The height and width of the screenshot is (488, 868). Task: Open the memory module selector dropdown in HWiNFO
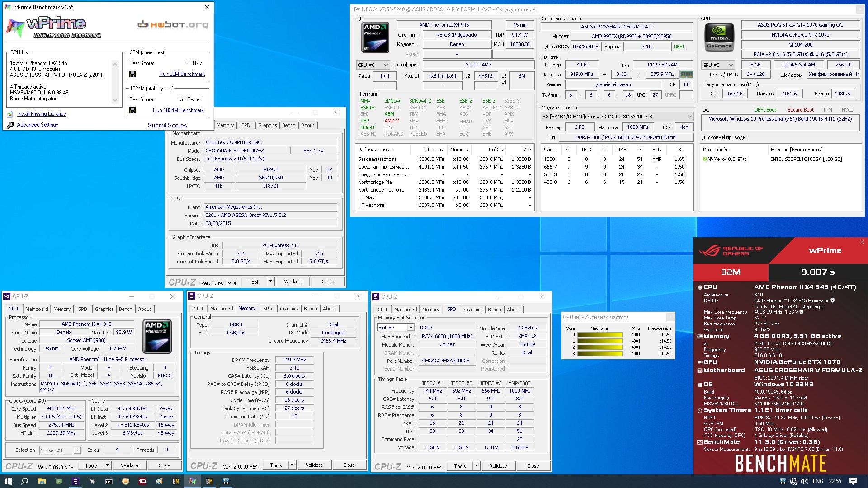(x=618, y=117)
